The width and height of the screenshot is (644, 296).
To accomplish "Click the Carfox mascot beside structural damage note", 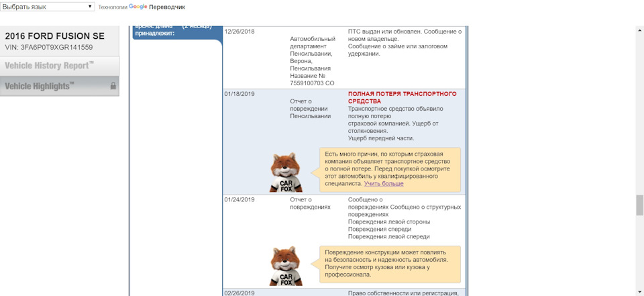I will pyautogui.click(x=286, y=266).
